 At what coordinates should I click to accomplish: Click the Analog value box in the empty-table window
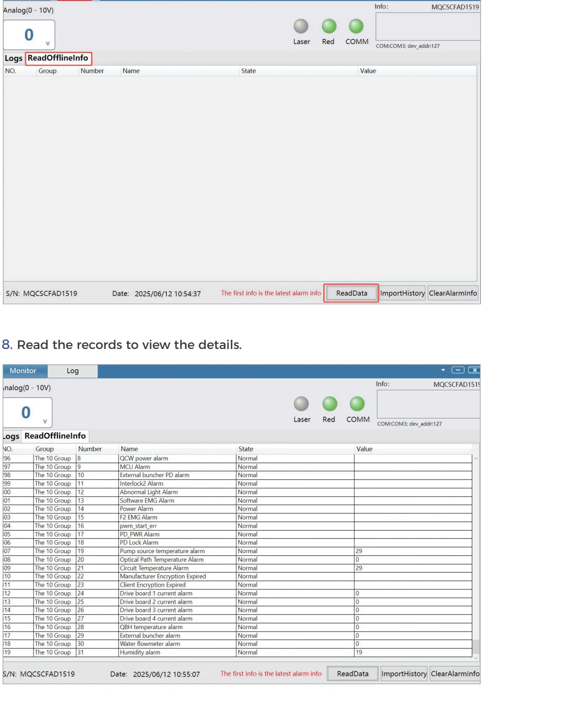(x=29, y=35)
